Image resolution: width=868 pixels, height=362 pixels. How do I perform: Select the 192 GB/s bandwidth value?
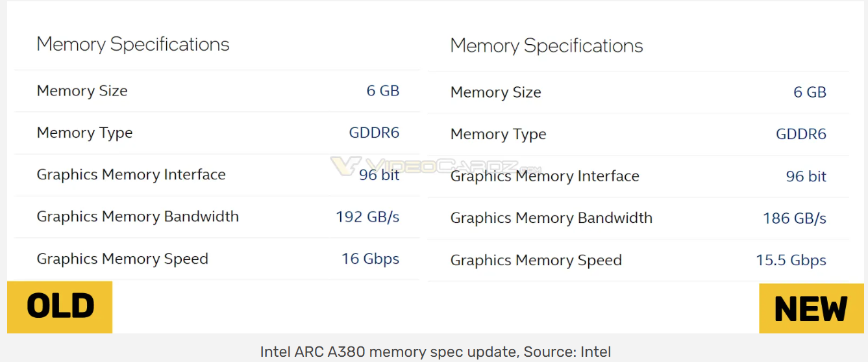tap(367, 216)
